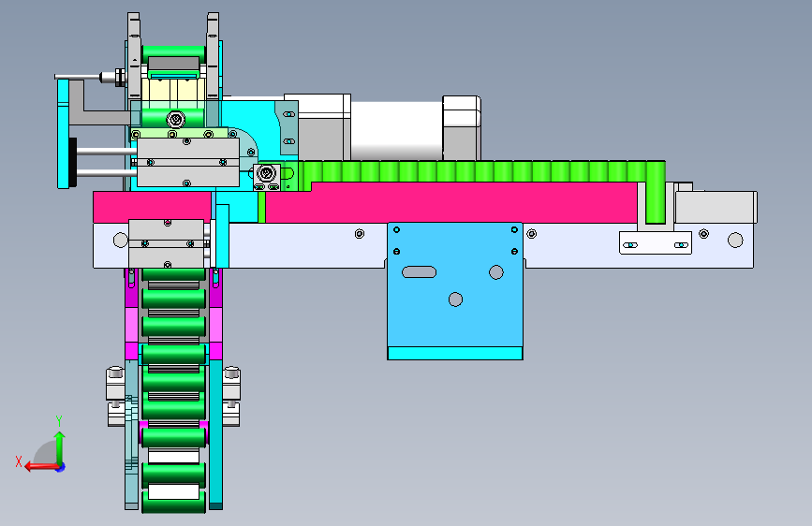
Task: Pick the large round hole at base plate's right end
Action: tap(735, 241)
